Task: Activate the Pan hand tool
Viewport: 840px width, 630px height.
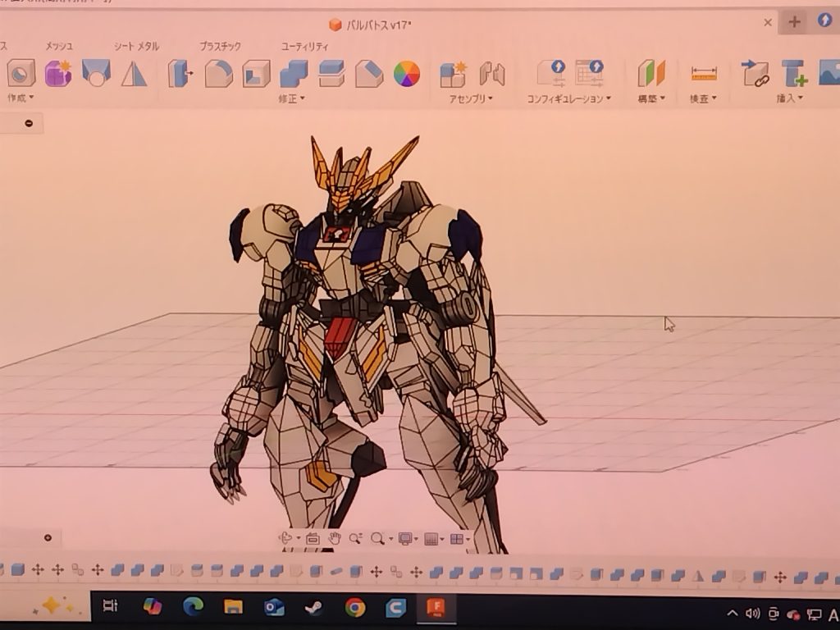Action: pos(335,539)
